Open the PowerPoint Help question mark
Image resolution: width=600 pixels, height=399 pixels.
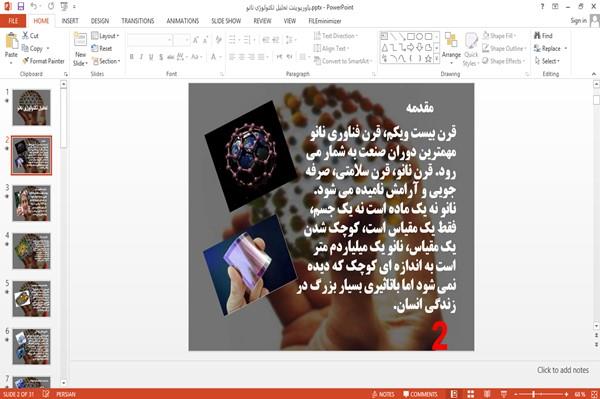[x=542, y=7]
